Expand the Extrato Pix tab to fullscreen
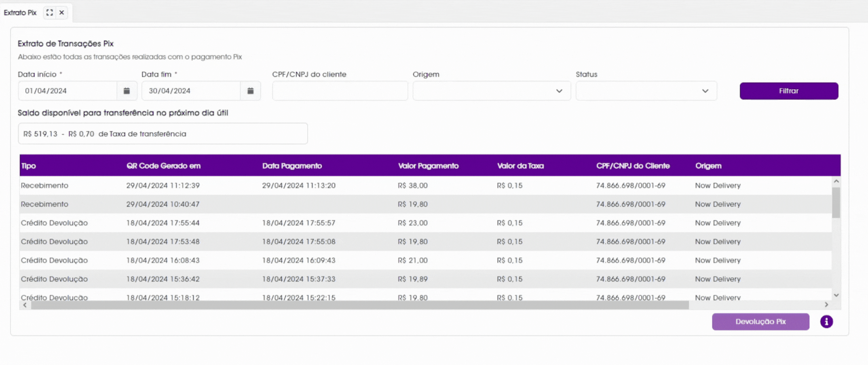Screen dimensions: 868x365 [49, 13]
